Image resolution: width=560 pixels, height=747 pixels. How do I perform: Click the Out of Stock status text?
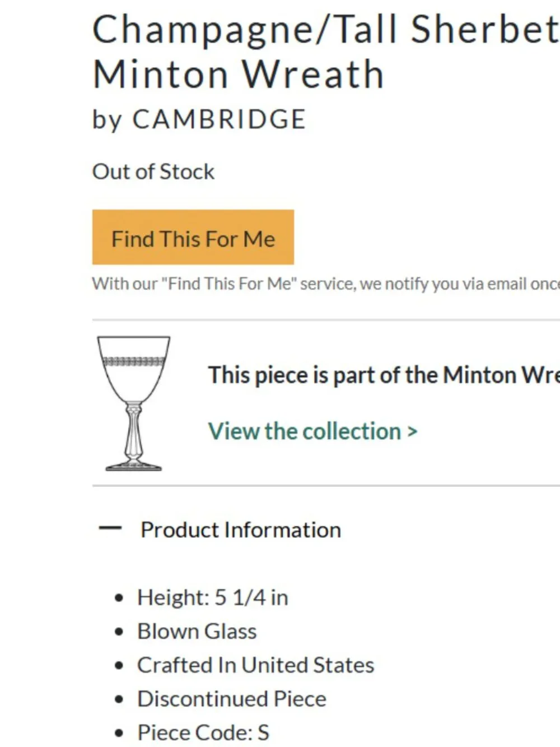coord(153,171)
